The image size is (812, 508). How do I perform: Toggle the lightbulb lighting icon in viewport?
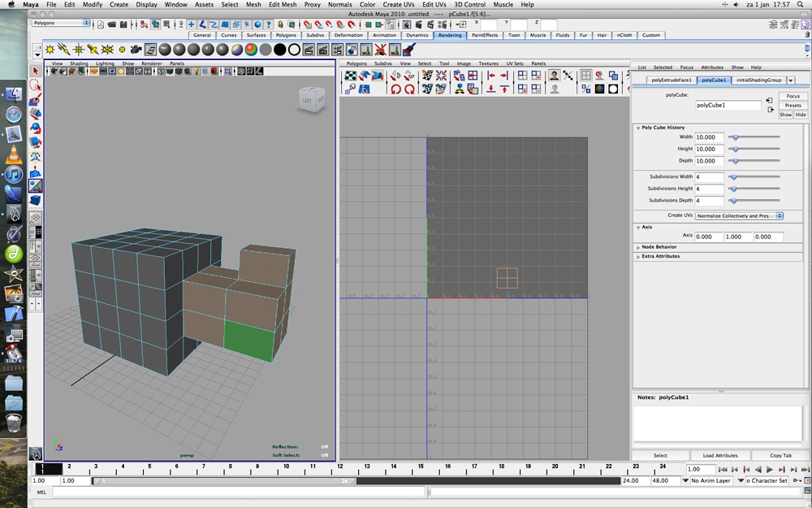(197, 72)
